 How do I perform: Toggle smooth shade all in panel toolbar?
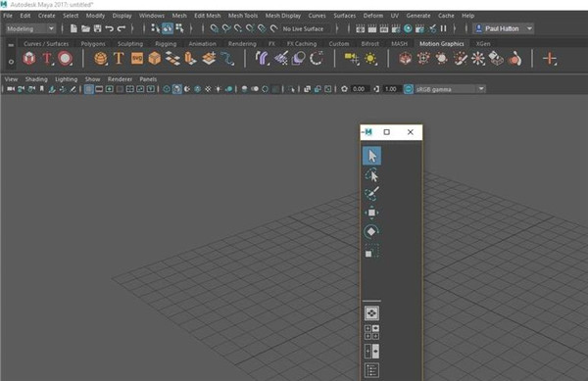(176, 89)
